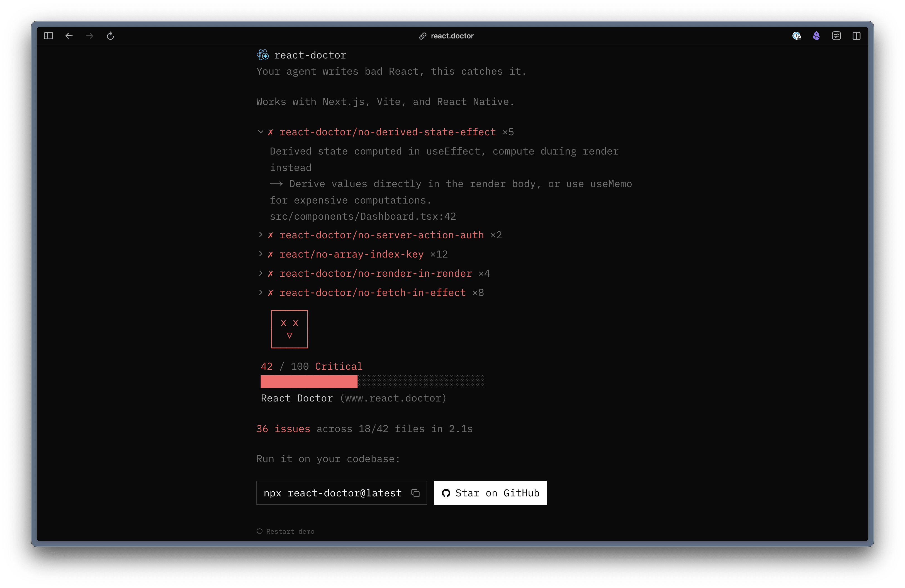Click the "Run it on your codebase:" text
Screen dimensions: 905x588
point(328,459)
